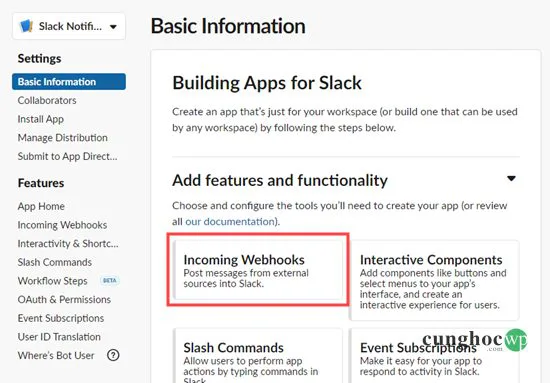This screenshot has height=383, width=550.
Task: Click the Basic Information page title
Action: click(x=228, y=26)
